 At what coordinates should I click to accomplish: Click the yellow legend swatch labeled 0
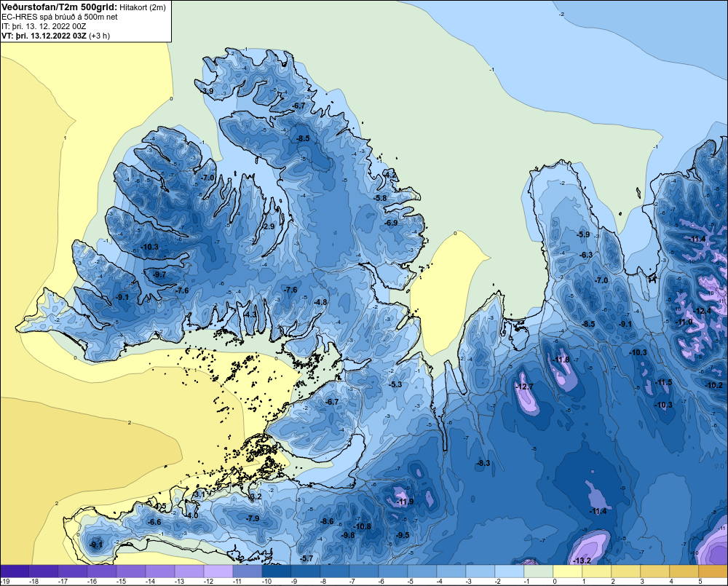click(567, 571)
